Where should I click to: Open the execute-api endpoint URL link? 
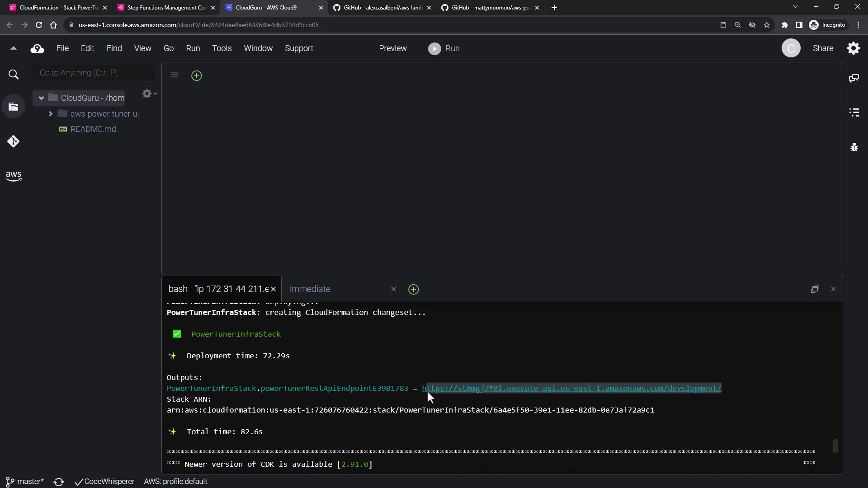[571, 388]
